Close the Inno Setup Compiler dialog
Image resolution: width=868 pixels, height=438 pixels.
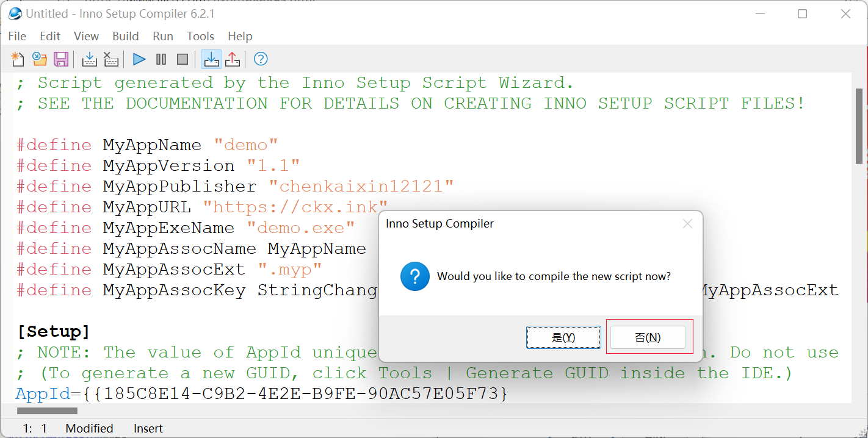coord(687,224)
